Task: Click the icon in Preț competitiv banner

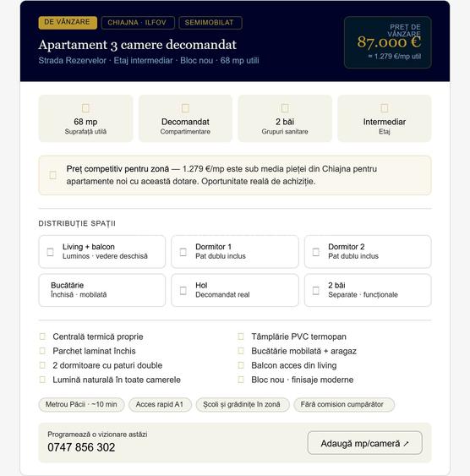Action: point(52,175)
